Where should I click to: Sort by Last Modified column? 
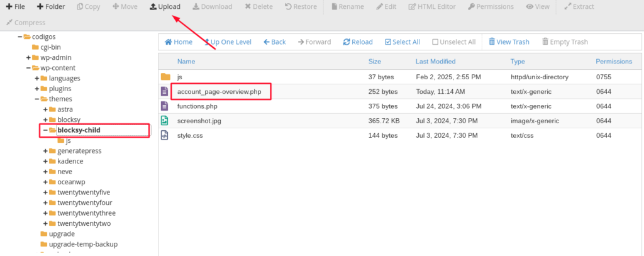435,62
